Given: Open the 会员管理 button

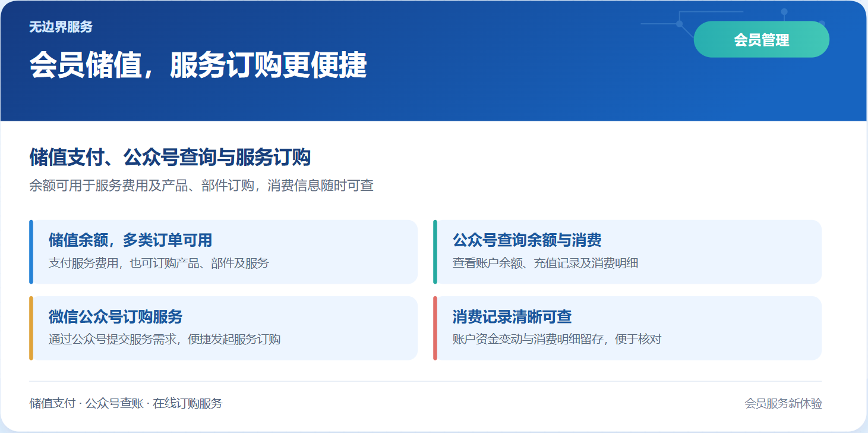Looking at the screenshot, I should [761, 39].
